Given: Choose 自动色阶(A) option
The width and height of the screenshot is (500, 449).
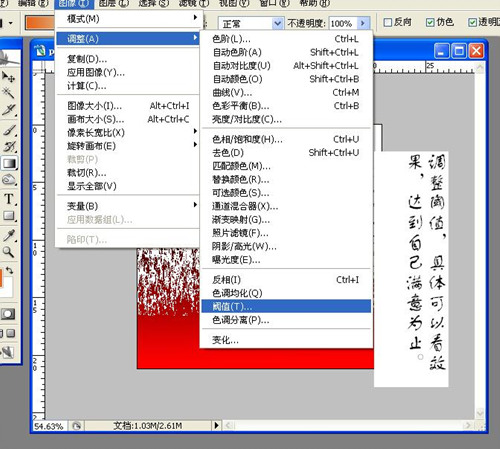Looking at the screenshot, I should (x=286, y=52).
